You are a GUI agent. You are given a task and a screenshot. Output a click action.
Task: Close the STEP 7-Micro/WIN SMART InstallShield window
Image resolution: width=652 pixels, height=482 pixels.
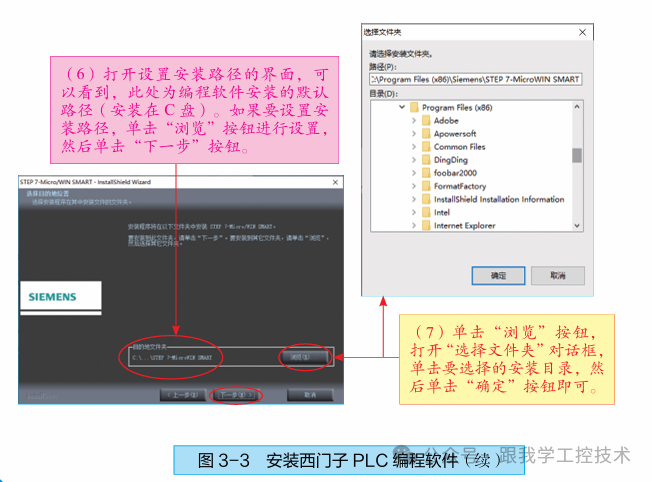(x=335, y=183)
